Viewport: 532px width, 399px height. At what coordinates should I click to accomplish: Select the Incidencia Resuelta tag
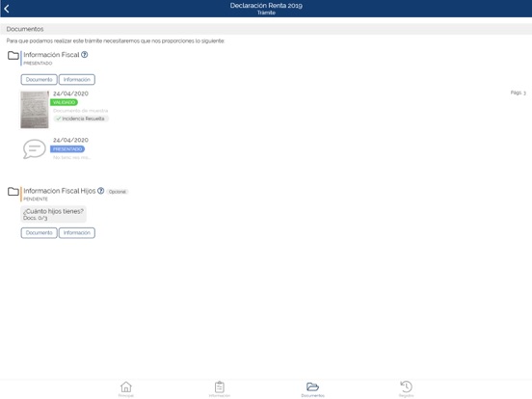tap(81, 119)
